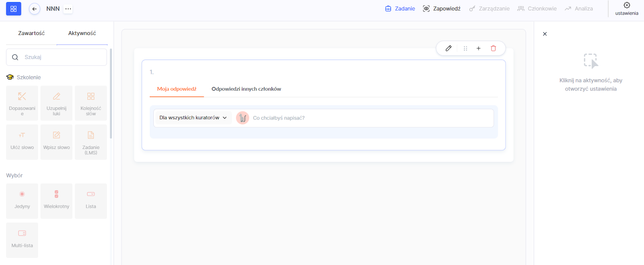The width and height of the screenshot is (644, 265).
Task: Grab the drag handle dots icon
Action: (x=465, y=48)
